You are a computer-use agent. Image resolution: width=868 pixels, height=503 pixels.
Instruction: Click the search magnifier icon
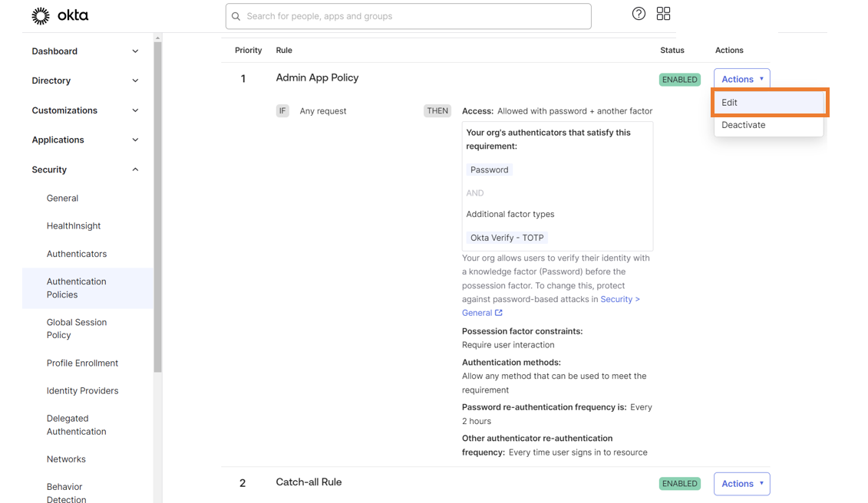[x=236, y=16]
